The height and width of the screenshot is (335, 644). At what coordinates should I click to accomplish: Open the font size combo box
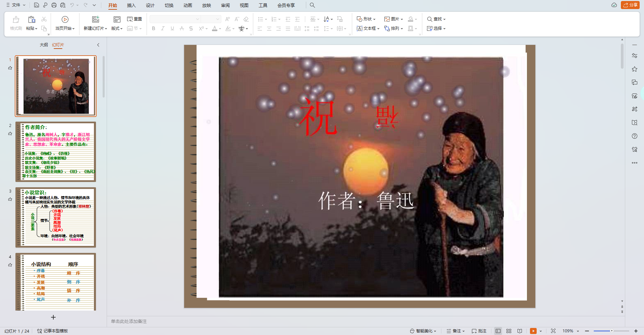[x=211, y=19]
